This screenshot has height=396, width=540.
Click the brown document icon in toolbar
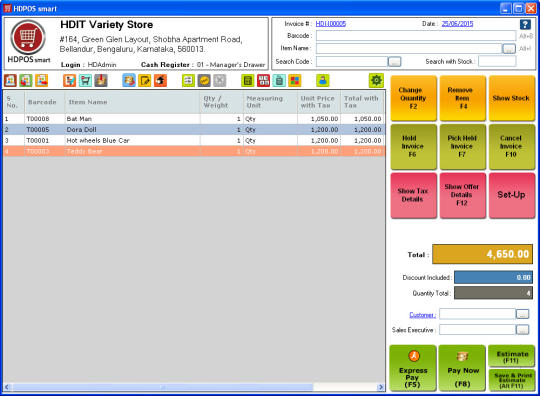pyautogui.click(x=10, y=81)
